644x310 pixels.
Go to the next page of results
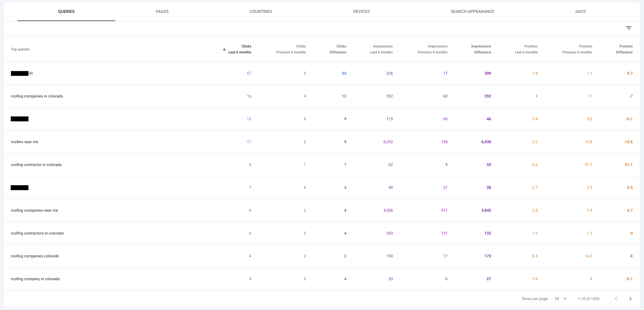(630, 299)
